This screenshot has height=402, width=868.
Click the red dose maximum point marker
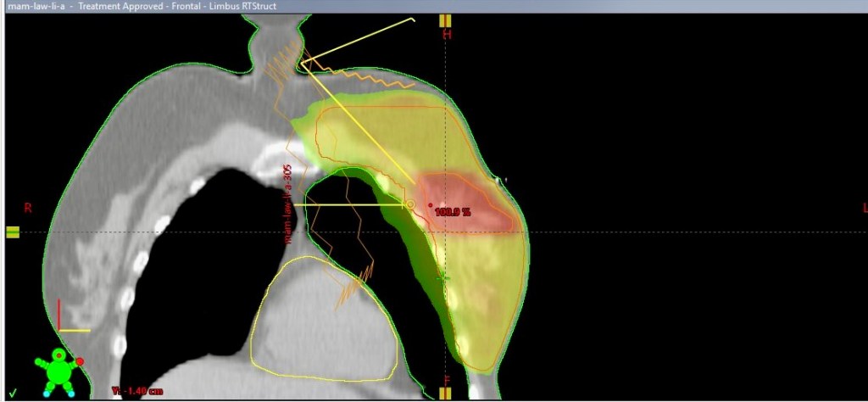(x=431, y=204)
